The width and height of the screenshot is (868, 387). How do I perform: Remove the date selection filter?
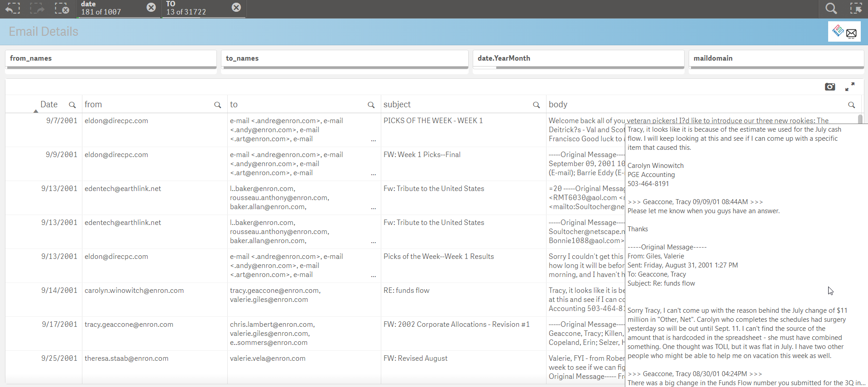point(151,7)
